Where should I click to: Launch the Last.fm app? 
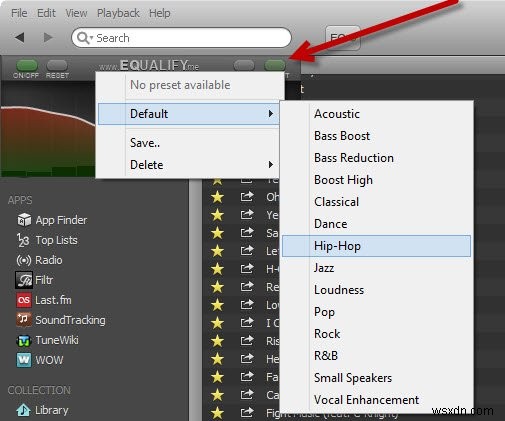tap(44, 300)
